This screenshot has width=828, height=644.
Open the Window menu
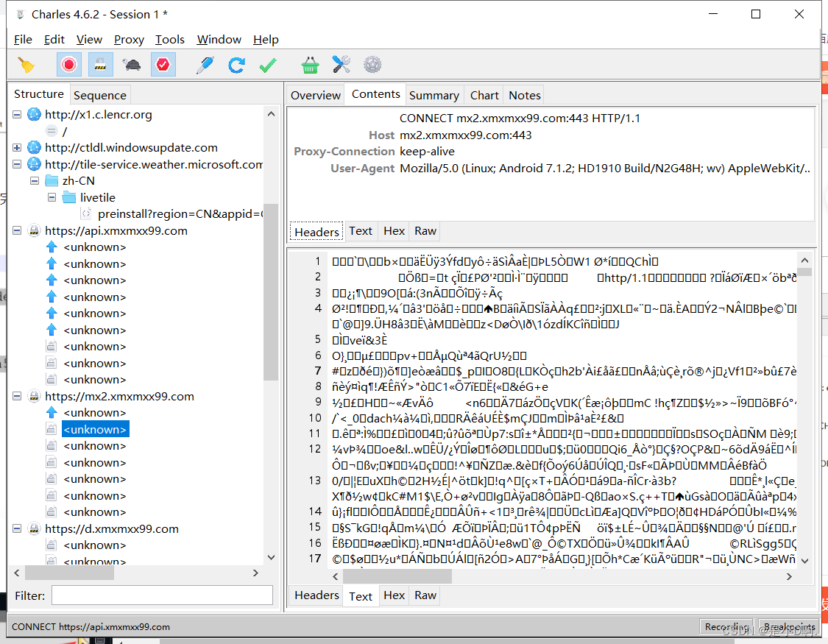point(219,40)
